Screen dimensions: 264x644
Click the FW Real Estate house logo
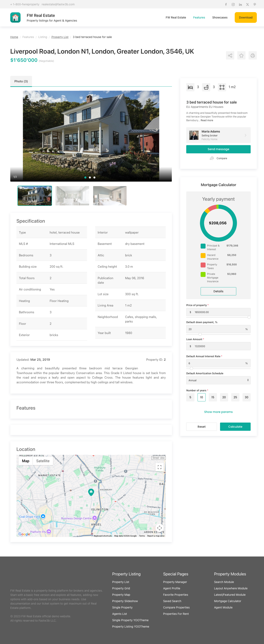15,17
